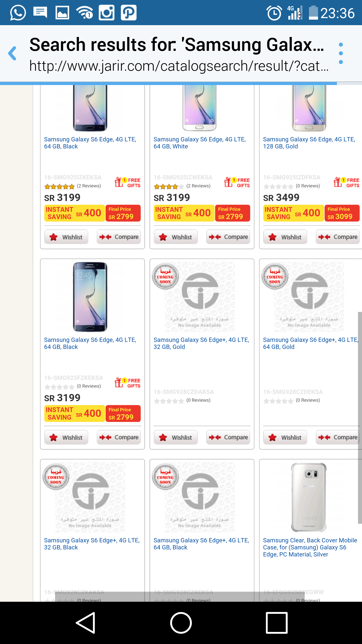
Task: Add S6 Edge 64 GB White to Wishlist
Action: [x=176, y=237]
